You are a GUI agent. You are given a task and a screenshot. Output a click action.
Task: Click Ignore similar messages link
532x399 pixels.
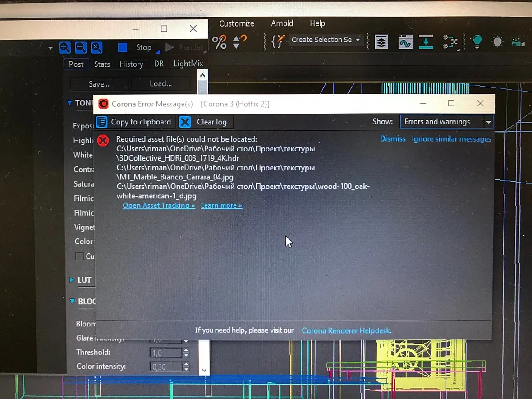tap(451, 139)
